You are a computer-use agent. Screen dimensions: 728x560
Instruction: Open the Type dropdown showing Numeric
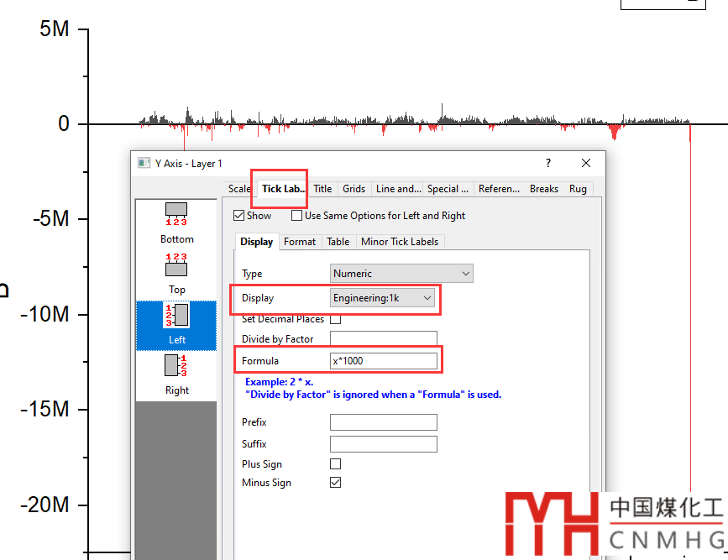tap(401, 274)
